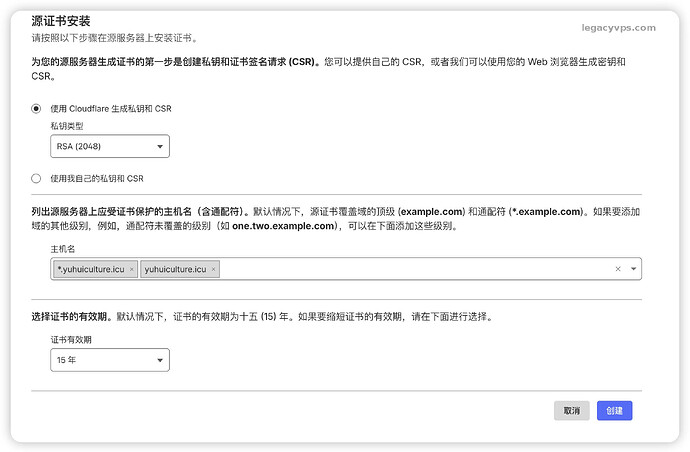Remove the yuhuiculture.icu hostname tag (non-wildcard)
This screenshot has height=452, width=690.
(x=213, y=269)
